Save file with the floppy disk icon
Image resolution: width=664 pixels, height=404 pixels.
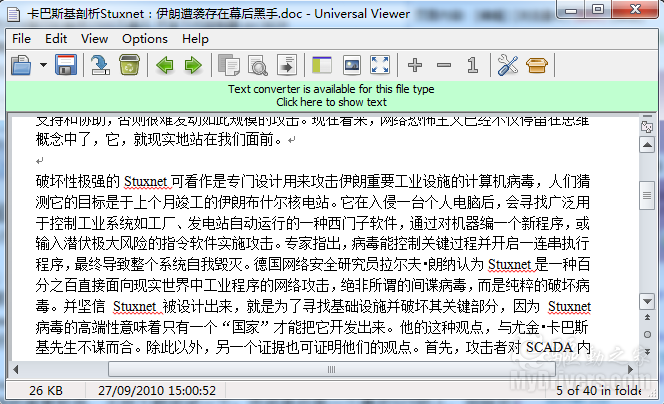pos(66,65)
